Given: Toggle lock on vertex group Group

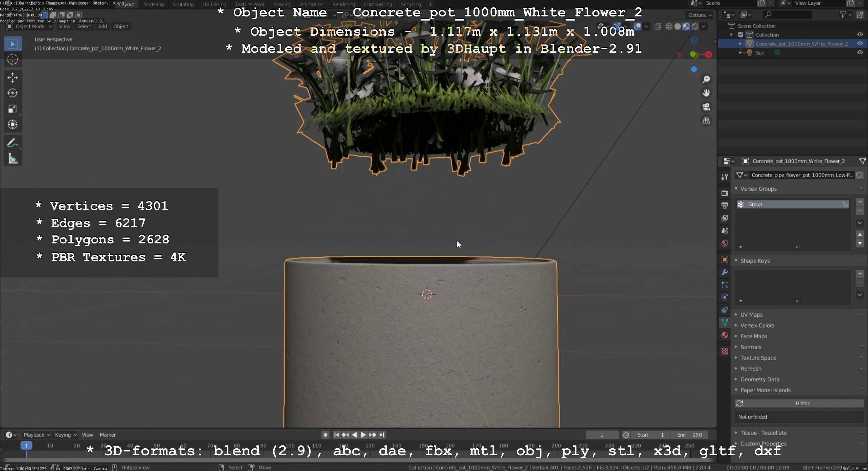Looking at the screenshot, I should (845, 204).
